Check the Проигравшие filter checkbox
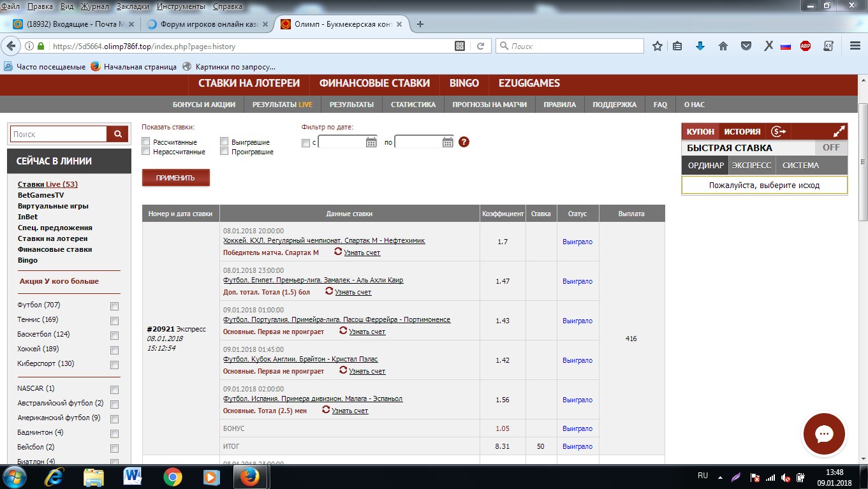The width and height of the screenshot is (868, 489). 224,152
